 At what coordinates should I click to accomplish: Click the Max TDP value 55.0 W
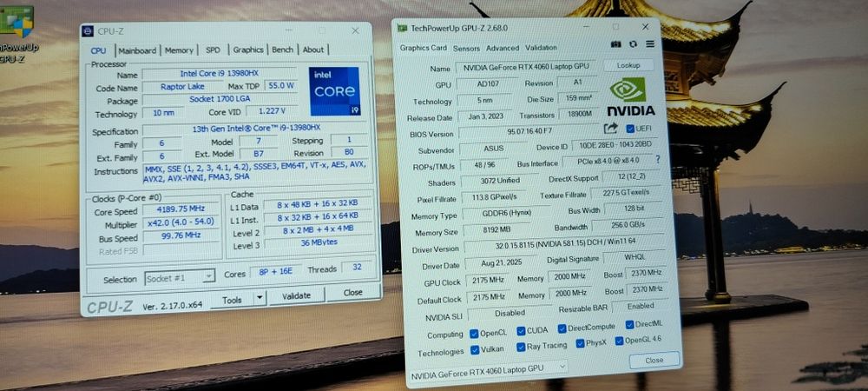click(x=280, y=86)
